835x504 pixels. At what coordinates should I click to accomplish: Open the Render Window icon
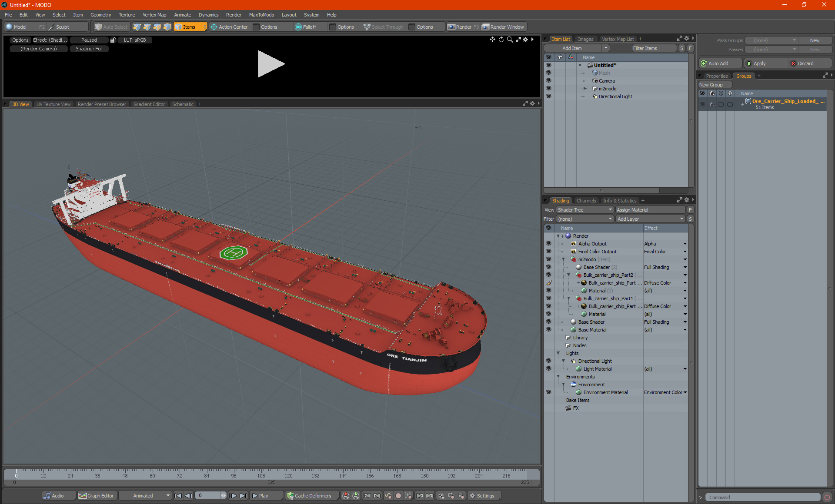(503, 27)
